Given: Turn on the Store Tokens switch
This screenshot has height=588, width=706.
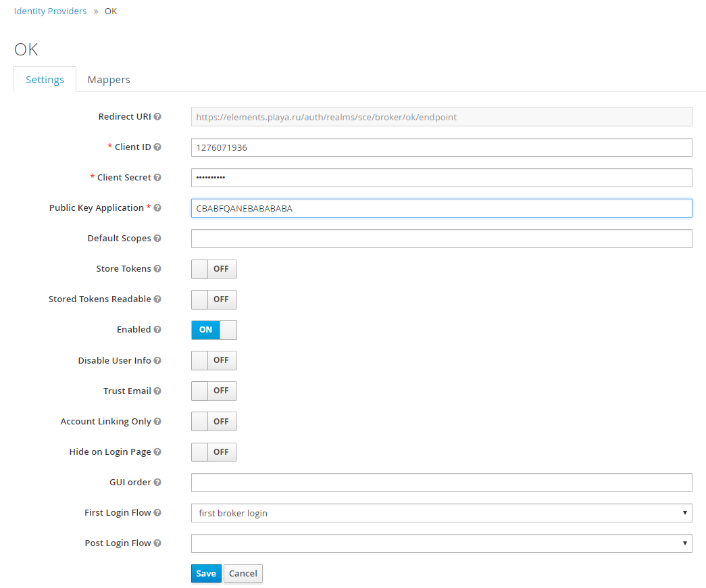Looking at the screenshot, I should click(213, 269).
